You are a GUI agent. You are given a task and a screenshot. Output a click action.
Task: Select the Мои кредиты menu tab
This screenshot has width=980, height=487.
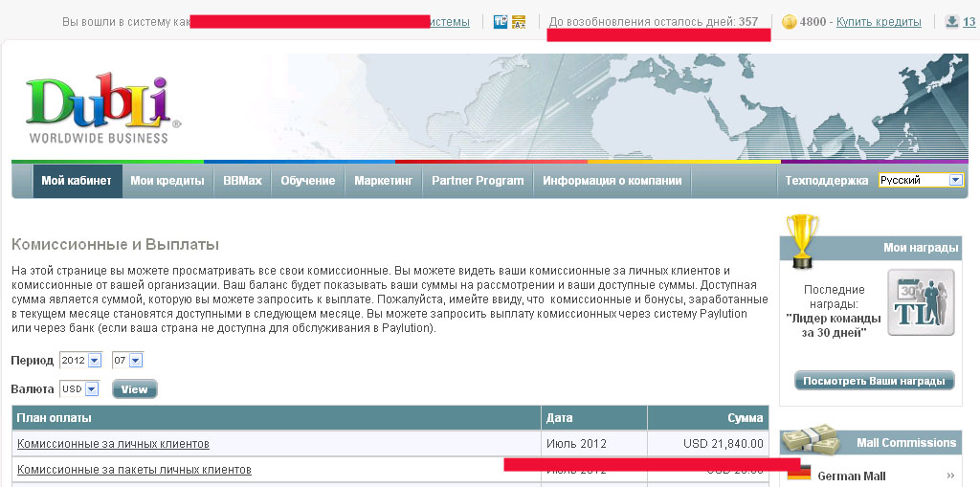[x=167, y=180]
